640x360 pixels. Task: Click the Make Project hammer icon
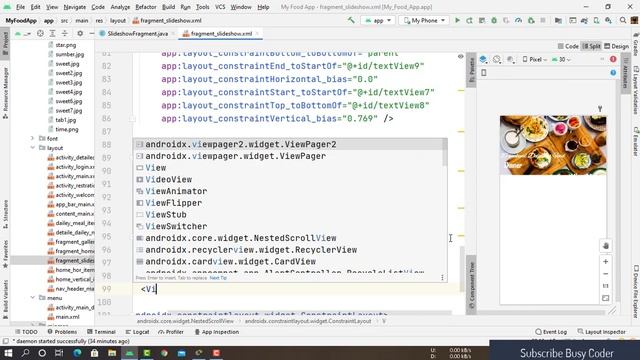351,20
